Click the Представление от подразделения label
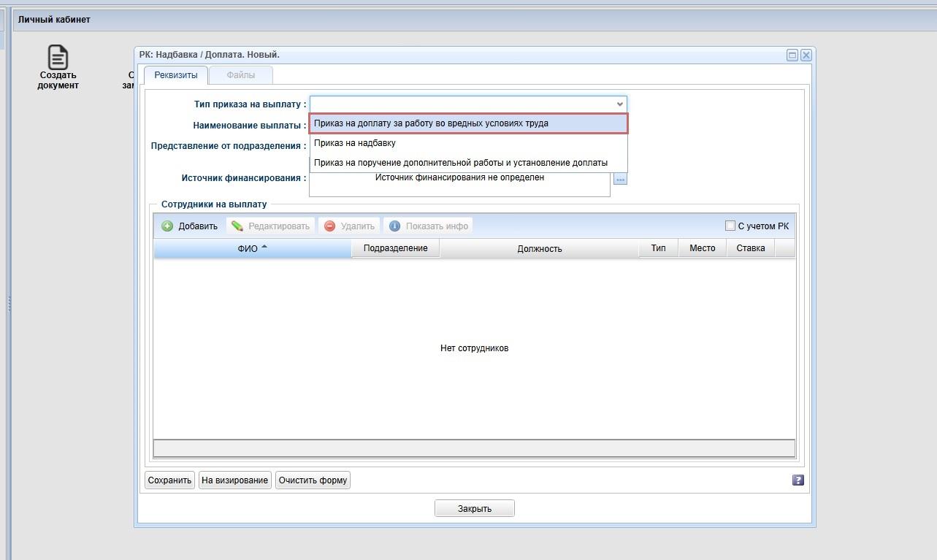Viewport: 937px width, 560px height. (x=229, y=146)
